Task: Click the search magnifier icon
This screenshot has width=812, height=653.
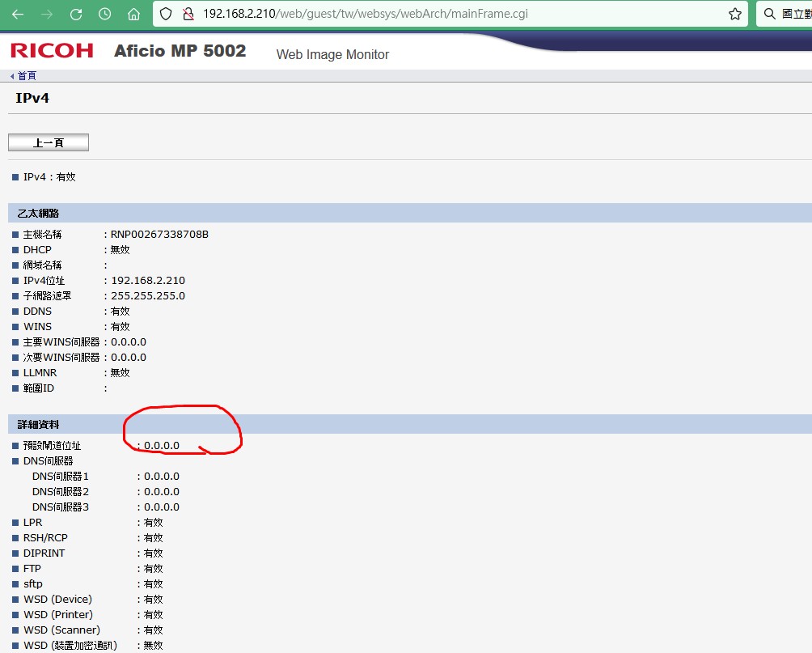Action: pyautogui.click(x=770, y=14)
